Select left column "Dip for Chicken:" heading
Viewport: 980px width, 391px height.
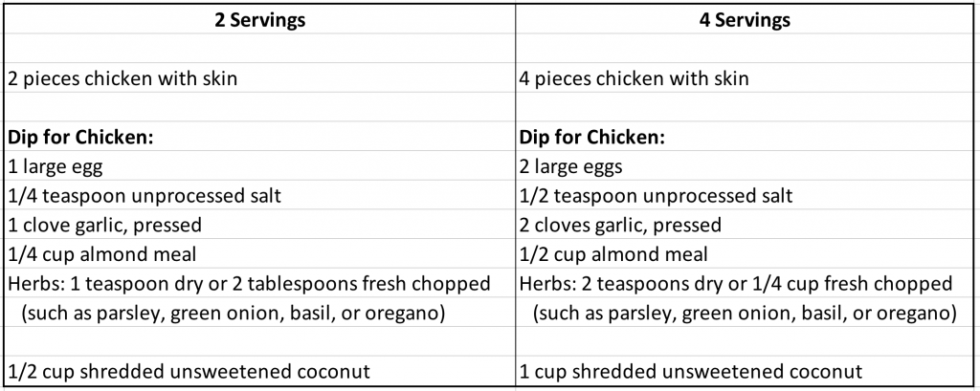click(260, 137)
